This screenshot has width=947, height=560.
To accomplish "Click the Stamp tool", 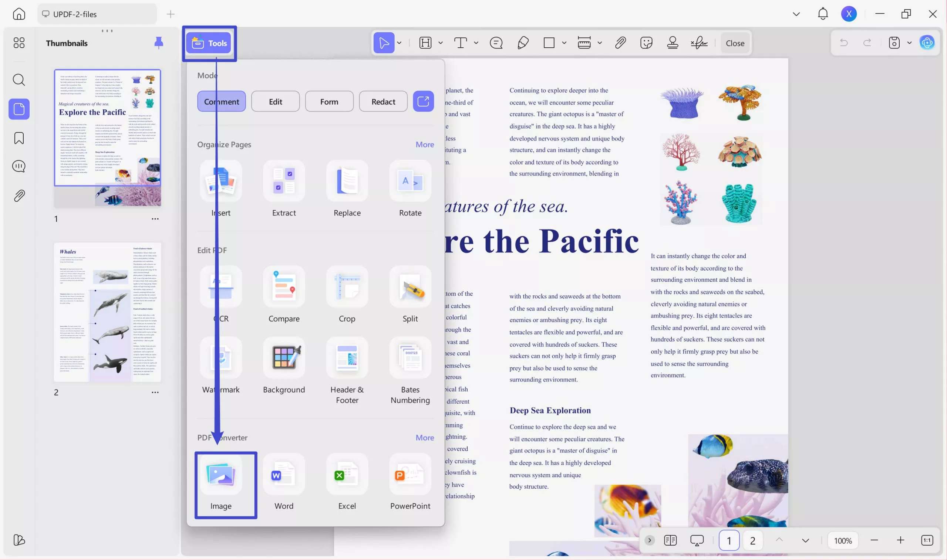I will point(673,43).
